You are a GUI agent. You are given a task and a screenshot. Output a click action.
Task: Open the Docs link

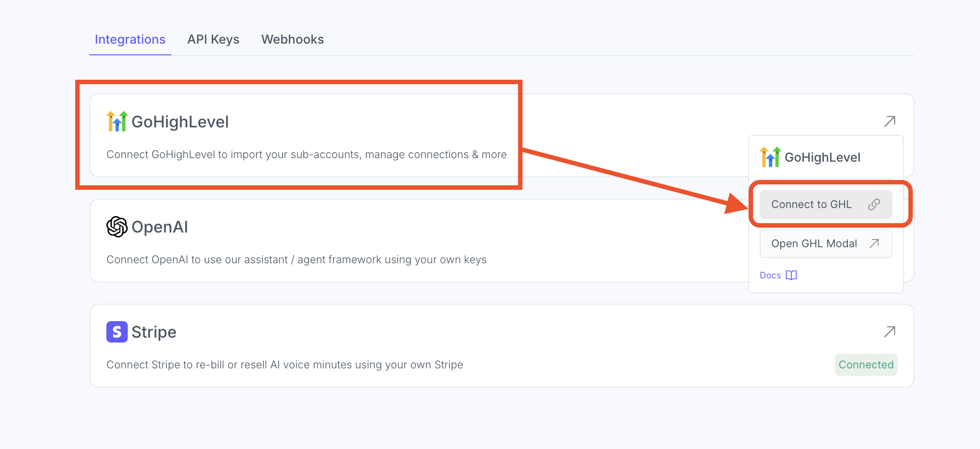point(778,275)
